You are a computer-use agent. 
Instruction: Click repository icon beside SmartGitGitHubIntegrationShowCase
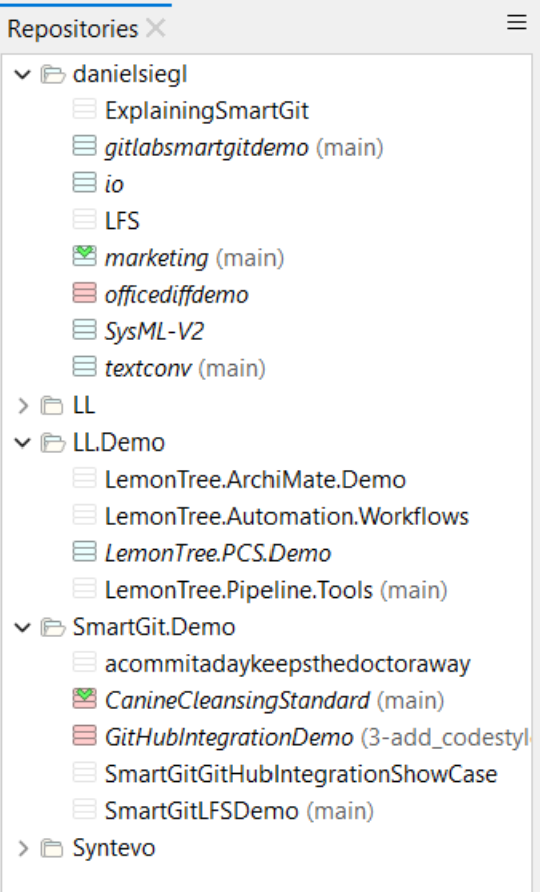tap(84, 774)
